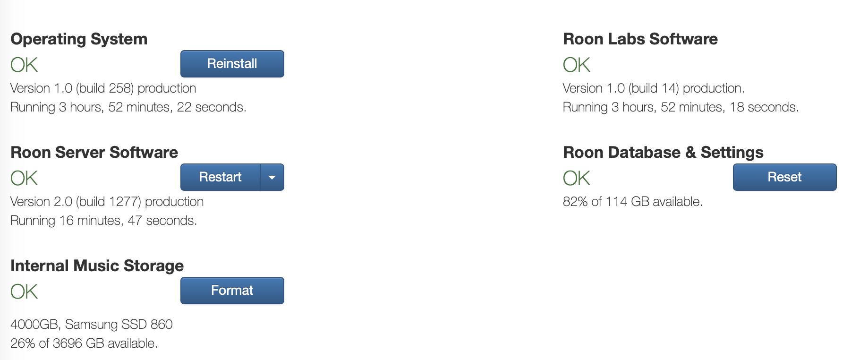Select the Roon Database & Settings heading
This screenshot has height=360, width=868.
[664, 152]
